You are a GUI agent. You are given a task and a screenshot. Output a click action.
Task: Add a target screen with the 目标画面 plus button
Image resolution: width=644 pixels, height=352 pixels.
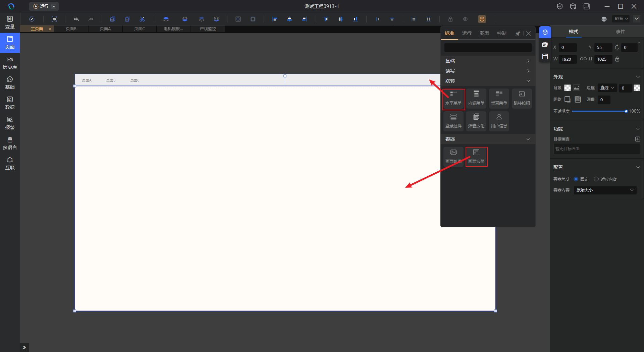click(x=638, y=139)
